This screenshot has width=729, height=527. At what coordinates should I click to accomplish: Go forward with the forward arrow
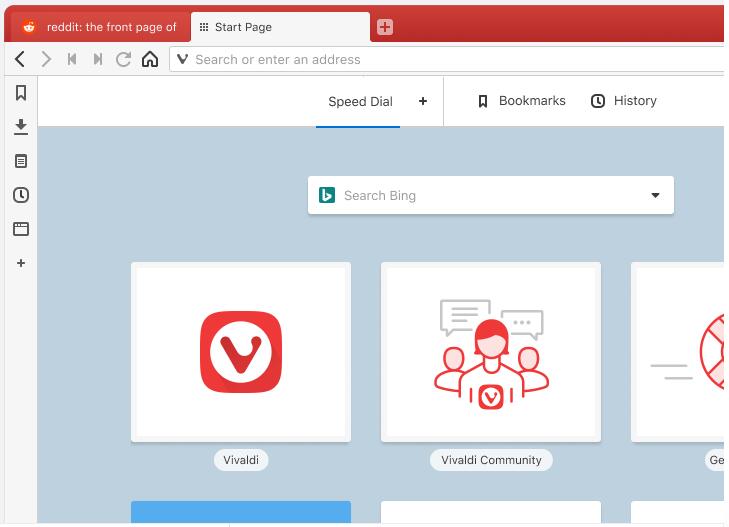46,59
